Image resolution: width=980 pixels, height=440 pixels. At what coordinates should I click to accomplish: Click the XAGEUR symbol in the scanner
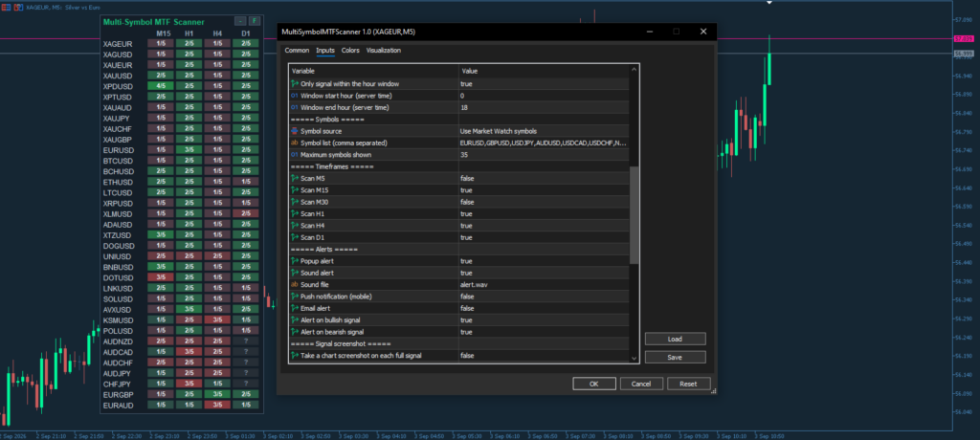coord(118,44)
